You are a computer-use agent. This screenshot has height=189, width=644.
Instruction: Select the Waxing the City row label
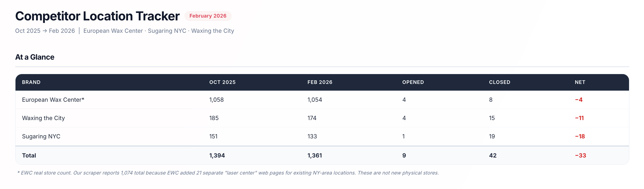click(43, 118)
